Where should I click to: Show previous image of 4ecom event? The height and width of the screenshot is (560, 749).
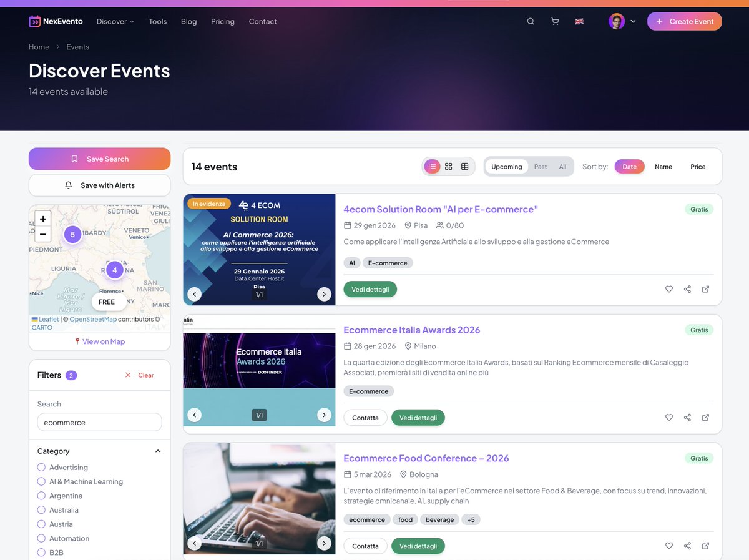195,294
